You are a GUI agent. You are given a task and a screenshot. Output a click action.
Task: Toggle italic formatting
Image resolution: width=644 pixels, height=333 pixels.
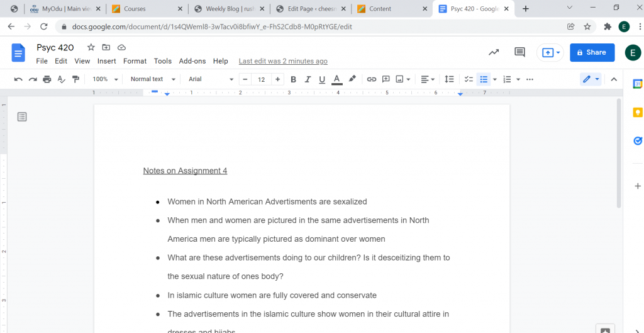[308, 79]
